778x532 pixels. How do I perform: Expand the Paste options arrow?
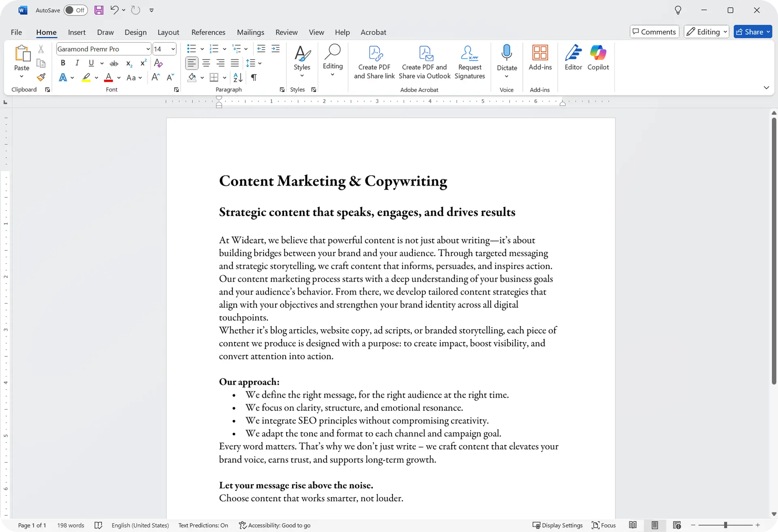click(21, 77)
